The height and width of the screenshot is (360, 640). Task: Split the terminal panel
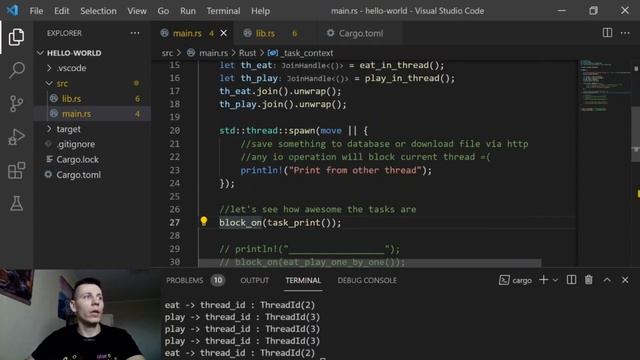click(571, 280)
